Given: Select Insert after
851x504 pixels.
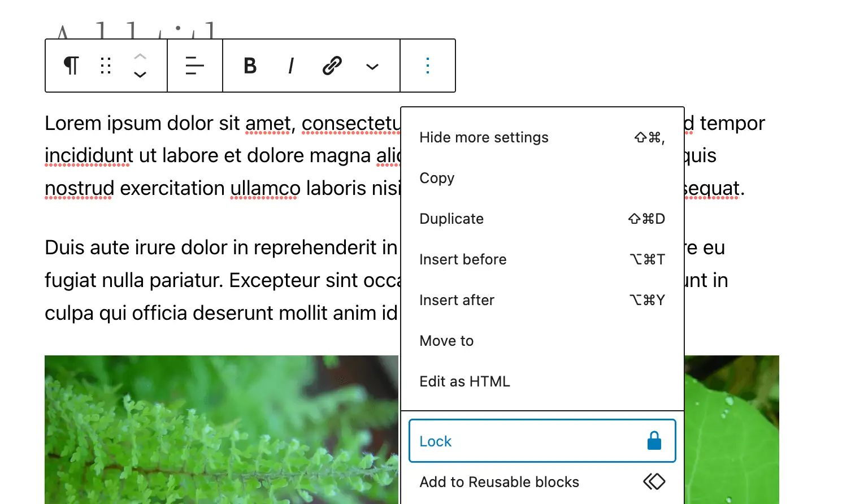Looking at the screenshot, I should coord(542,300).
